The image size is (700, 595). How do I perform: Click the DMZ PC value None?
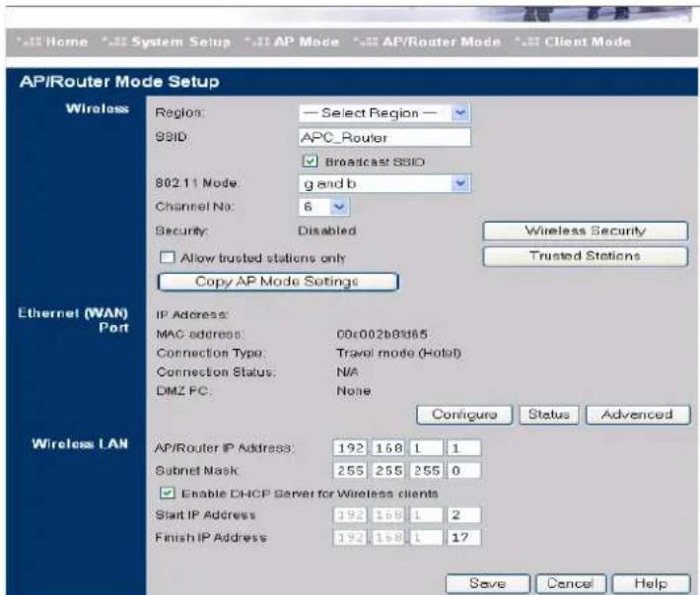point(354,391)
